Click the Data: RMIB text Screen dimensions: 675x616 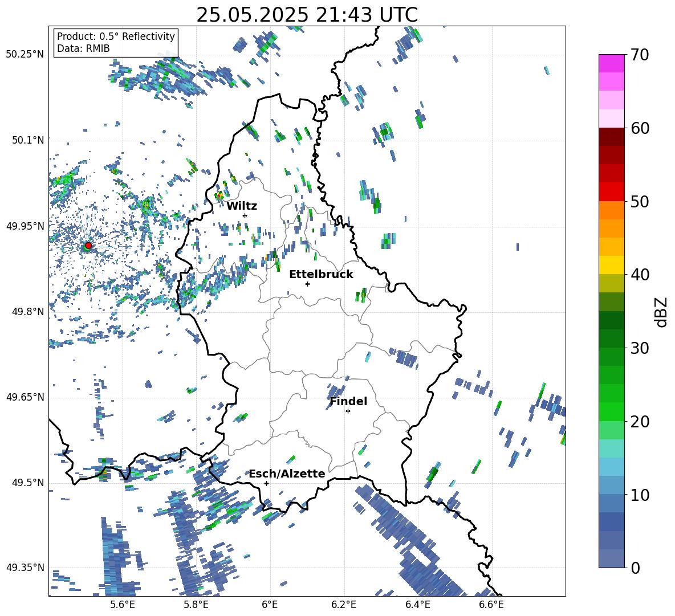coord(83,48)
